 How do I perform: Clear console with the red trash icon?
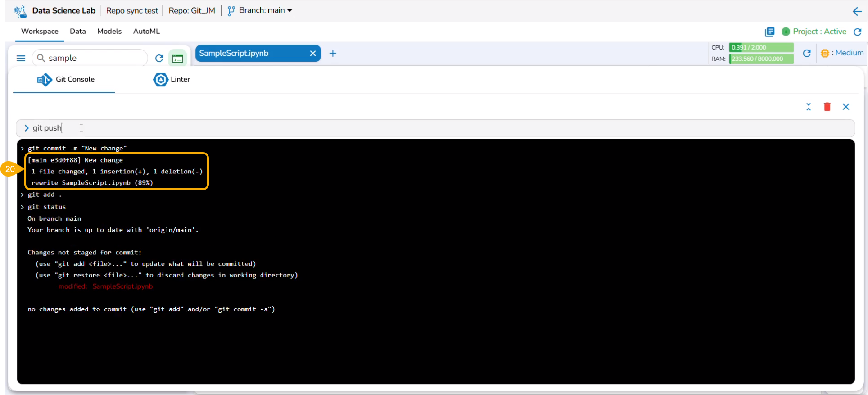click(x=827, y=107)
